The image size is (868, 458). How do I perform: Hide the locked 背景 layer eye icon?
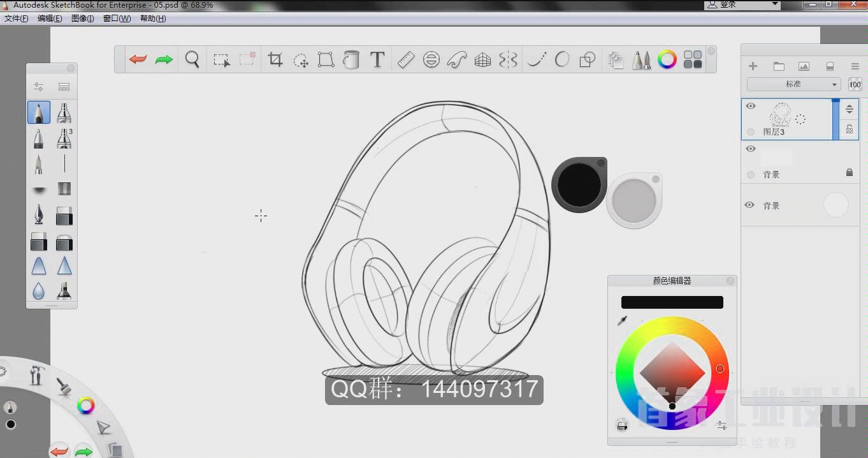(x=751, y=149)
